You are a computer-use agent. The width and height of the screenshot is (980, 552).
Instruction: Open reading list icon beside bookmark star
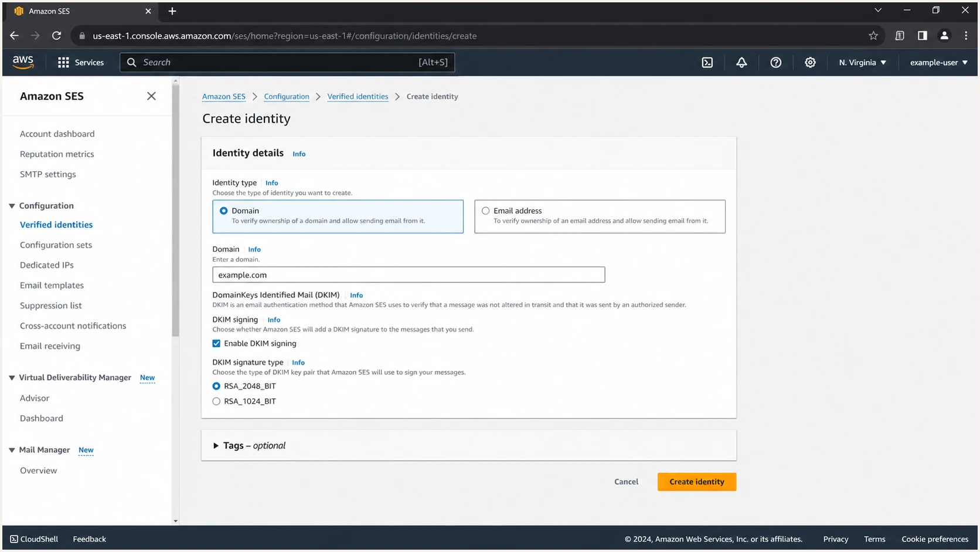[x=900, y=36]
